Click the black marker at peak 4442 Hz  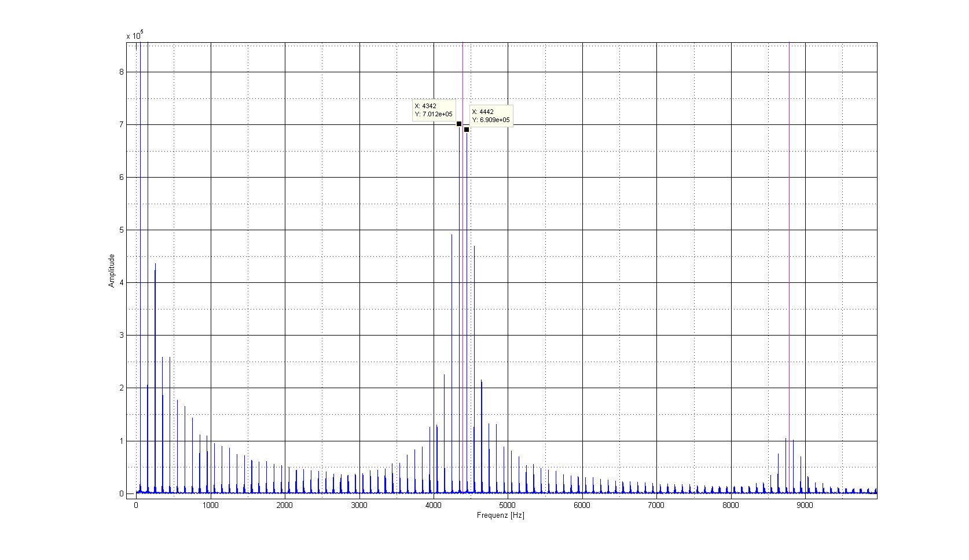[x=467, y=130]
